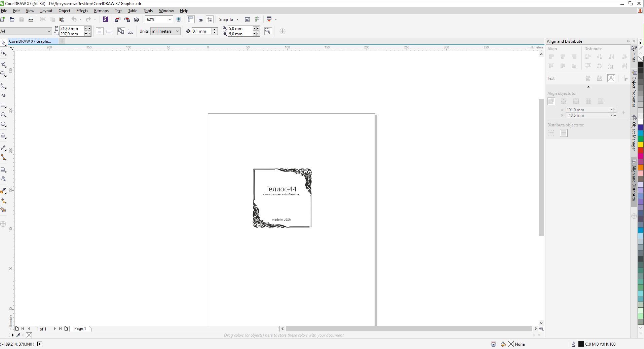The width and height of the screenshot is (644, 349).
Task: Toggle Treat as Filled option
Action: [x=268, y=31]
